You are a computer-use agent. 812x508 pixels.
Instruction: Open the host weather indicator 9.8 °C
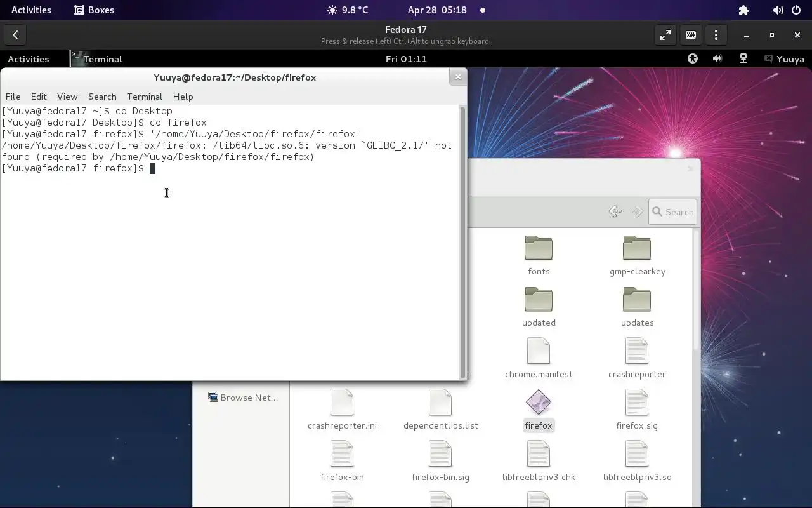(348, 10)
